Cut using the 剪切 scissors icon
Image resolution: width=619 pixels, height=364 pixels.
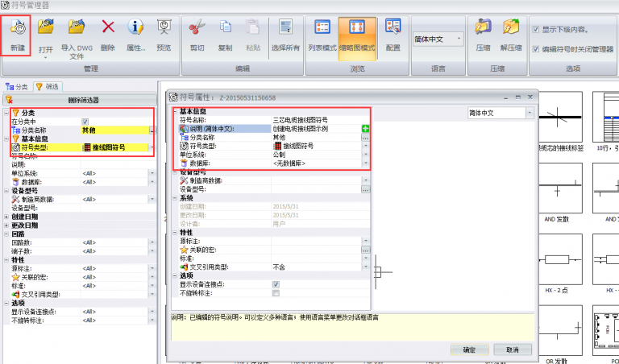197,27
